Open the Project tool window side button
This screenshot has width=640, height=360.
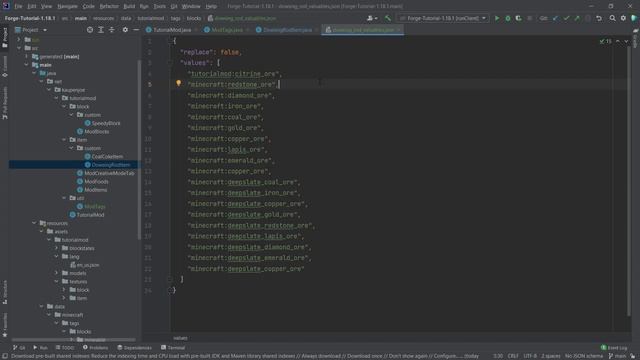4,38
